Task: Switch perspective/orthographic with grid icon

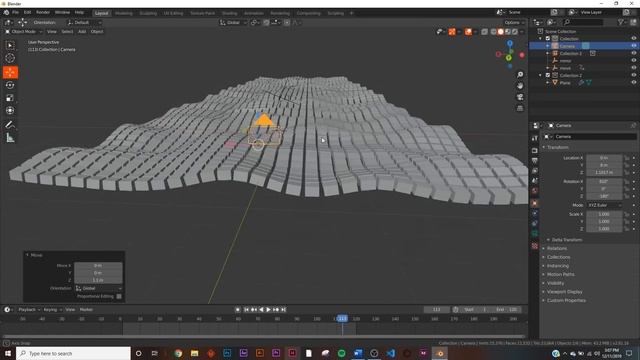Action: point(520,108)
